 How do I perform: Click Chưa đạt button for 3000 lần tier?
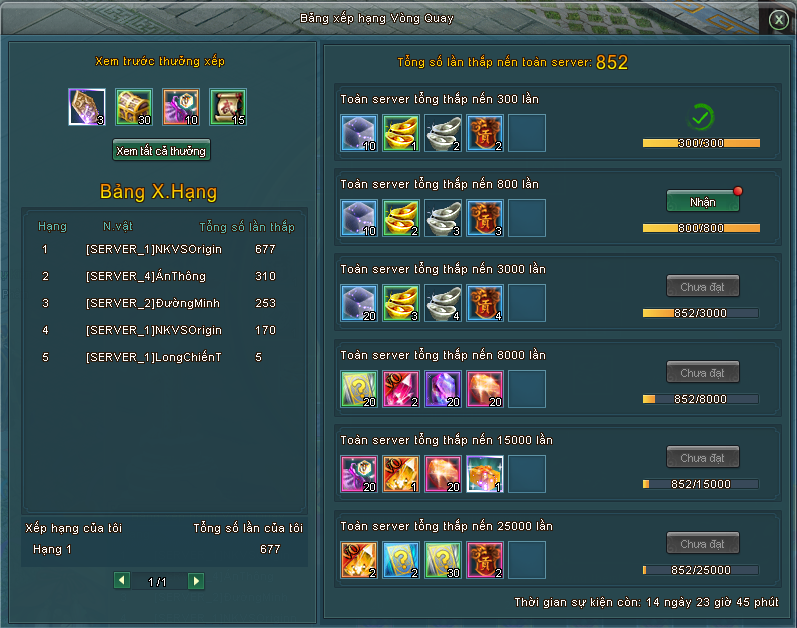point(702,287)
